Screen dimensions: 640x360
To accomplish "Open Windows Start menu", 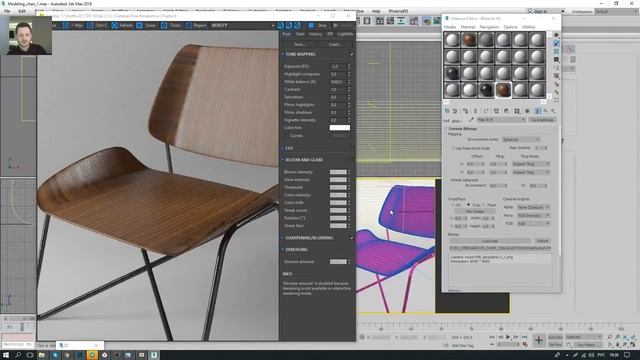I will 6,355.
